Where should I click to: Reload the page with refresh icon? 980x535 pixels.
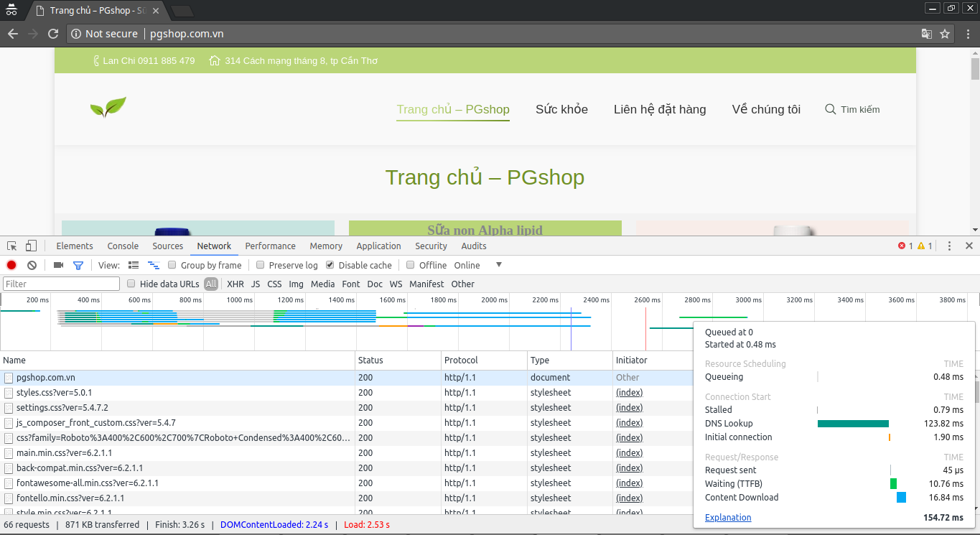click(53, 34)
